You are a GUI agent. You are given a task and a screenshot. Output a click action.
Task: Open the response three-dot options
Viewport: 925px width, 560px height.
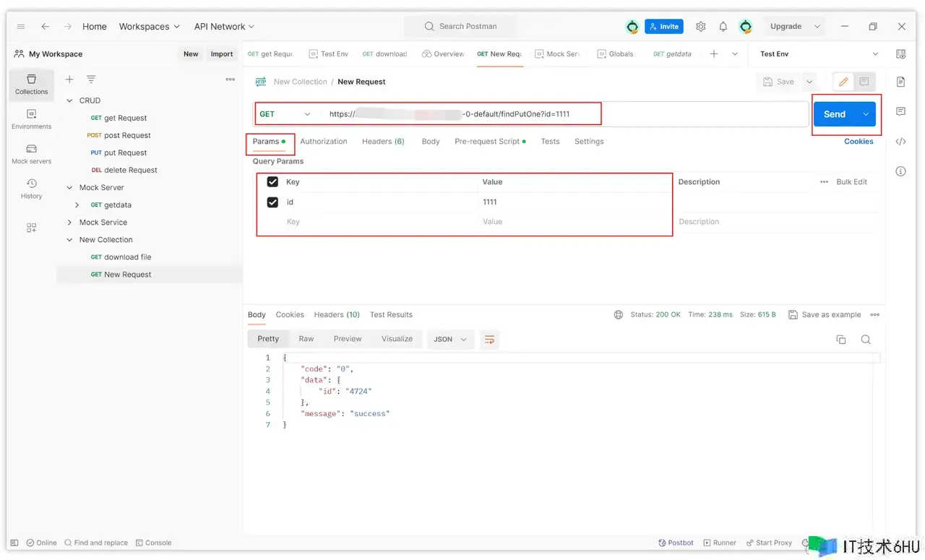pos(875,315)
